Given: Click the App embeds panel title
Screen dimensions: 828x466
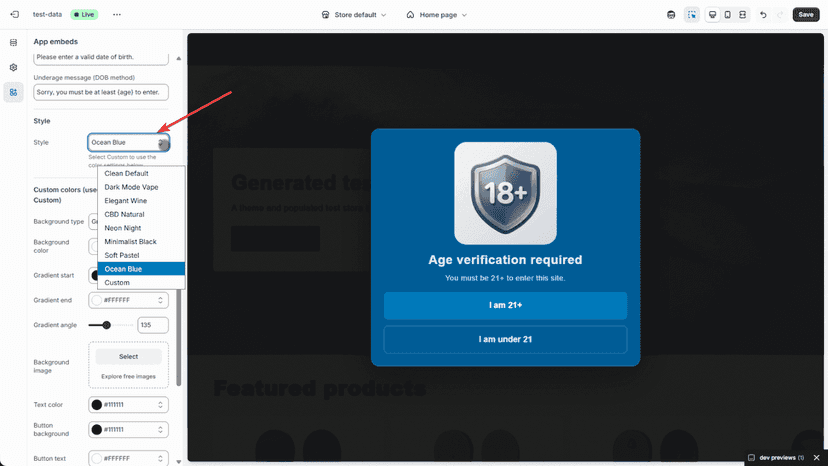Looking at the screenshot, I should tap(55, 41).
